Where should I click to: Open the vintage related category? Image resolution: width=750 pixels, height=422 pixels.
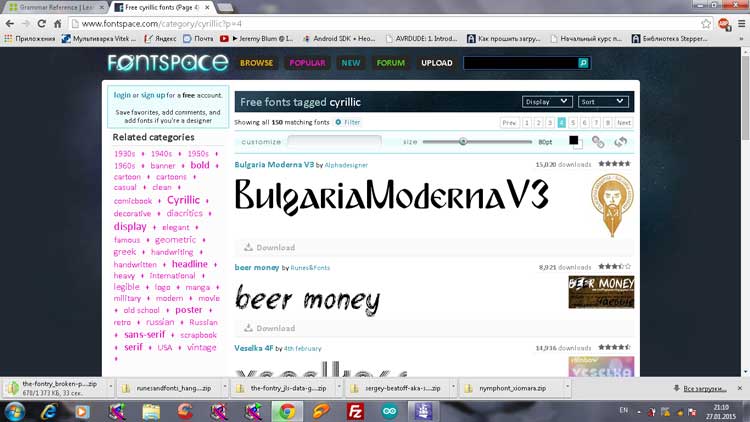(201, 347)
